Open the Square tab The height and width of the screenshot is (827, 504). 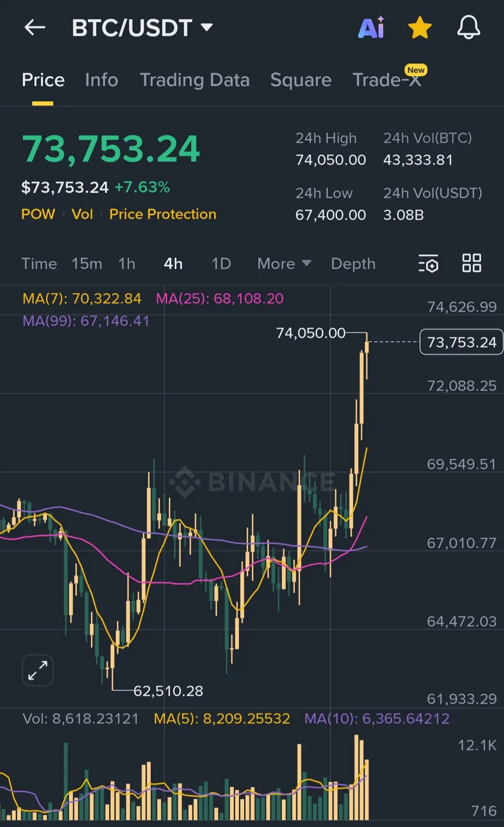coord(301,80)
